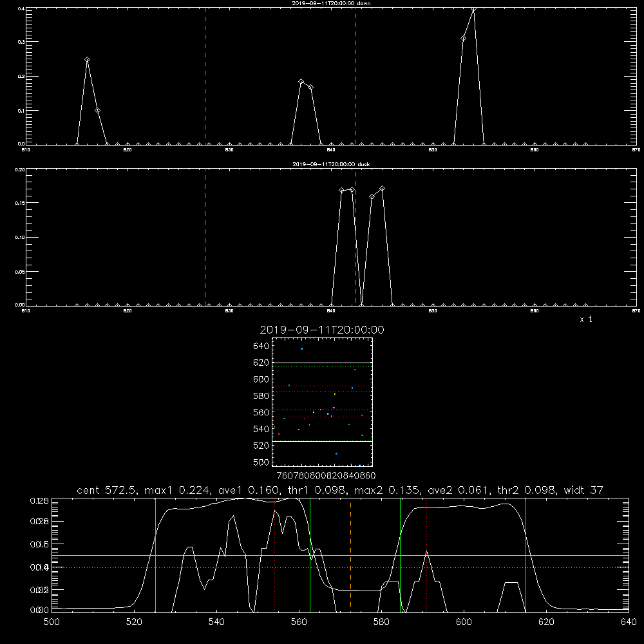Click the '640' label on the bottom plot x-axis

(x=629, y=622)
